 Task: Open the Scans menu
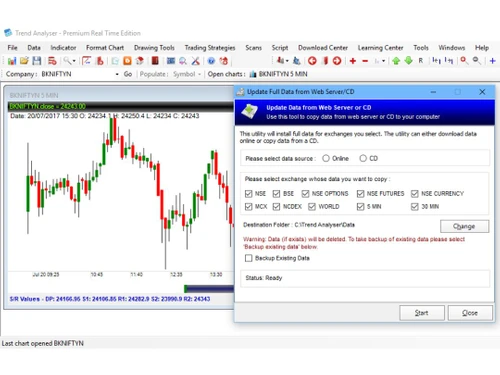point(254,48)
